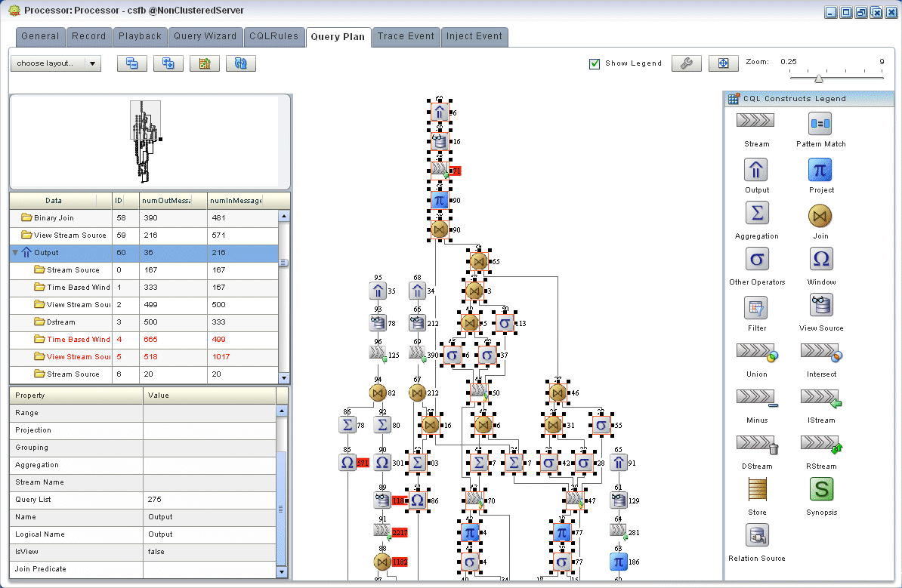Viewport: 902px width, 588px height.
Task: Click the ID column header
Action: 126,201
